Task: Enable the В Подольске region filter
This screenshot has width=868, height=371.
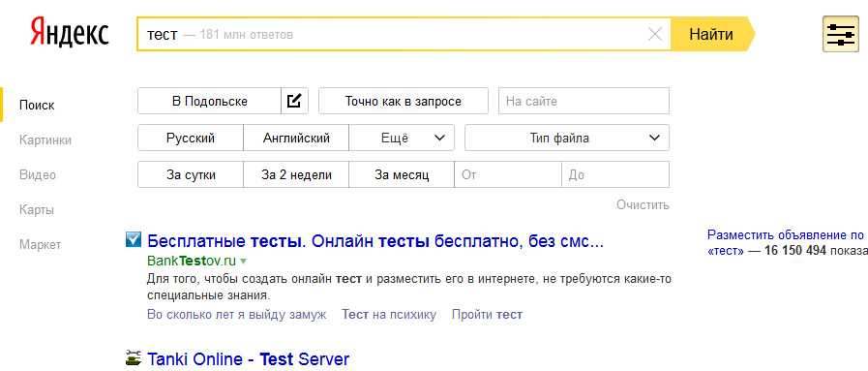Action: 210,102
